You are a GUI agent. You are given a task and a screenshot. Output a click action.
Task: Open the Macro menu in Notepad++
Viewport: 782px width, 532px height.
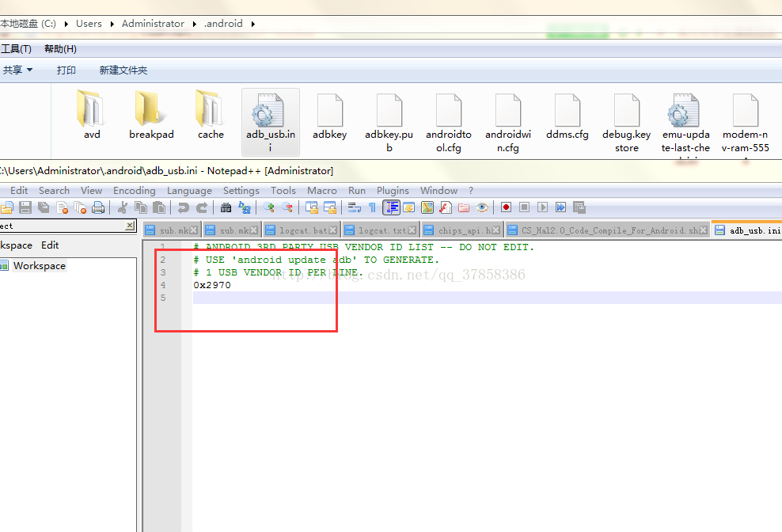point(321,191)
